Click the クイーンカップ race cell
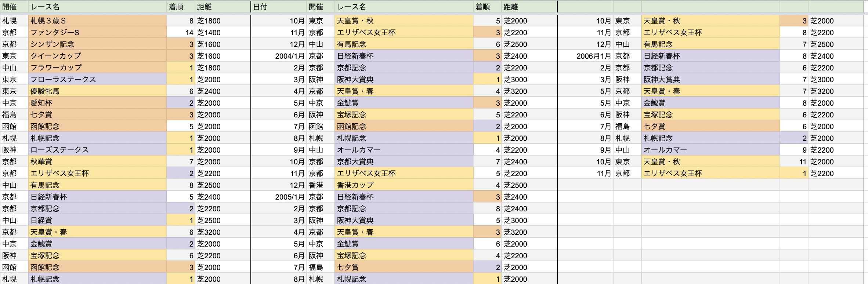Viewport: 868px width, 284px height. (x=97, y=56)
